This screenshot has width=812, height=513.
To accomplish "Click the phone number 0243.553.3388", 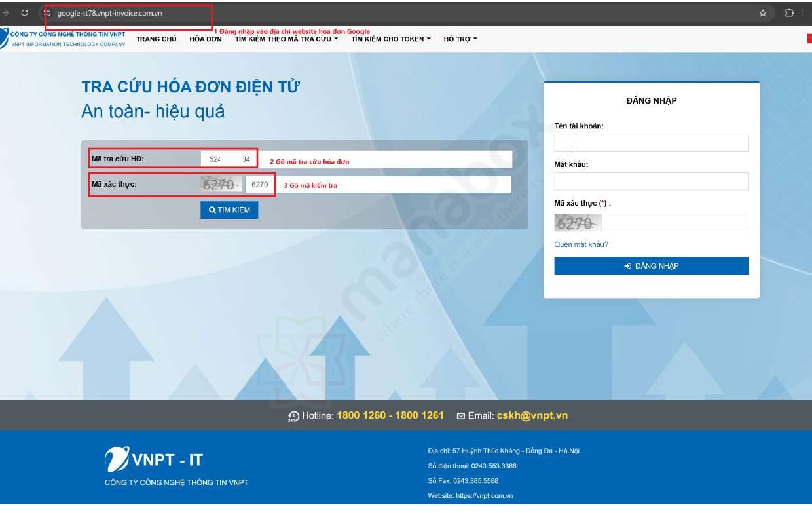I will tap(494, 466).
